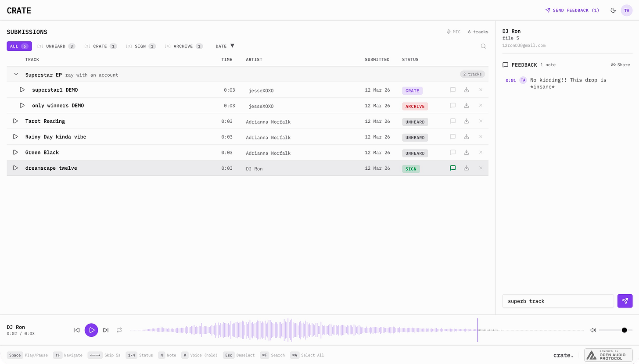Remove the Green Black track

(481, 152)
